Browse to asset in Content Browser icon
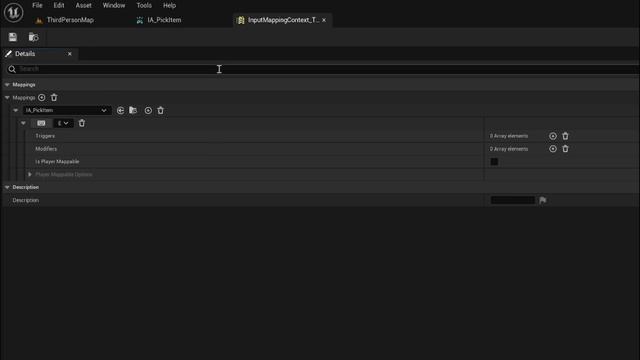 [33, 37]
